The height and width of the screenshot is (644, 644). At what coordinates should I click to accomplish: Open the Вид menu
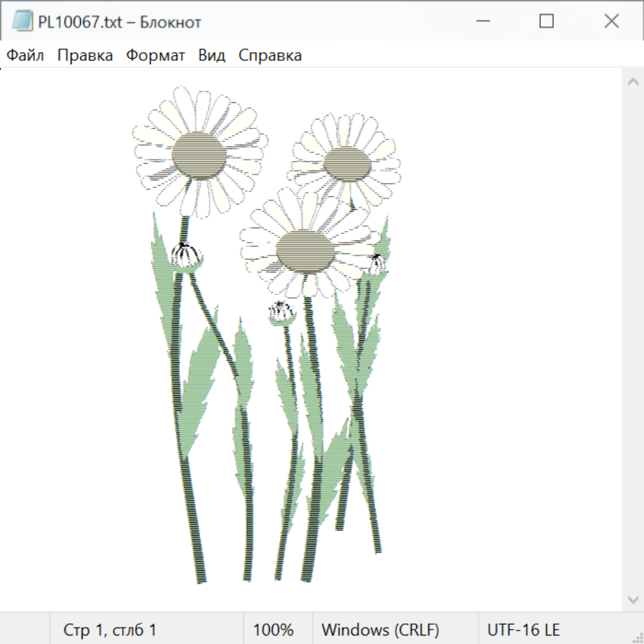tap(212, 55)
